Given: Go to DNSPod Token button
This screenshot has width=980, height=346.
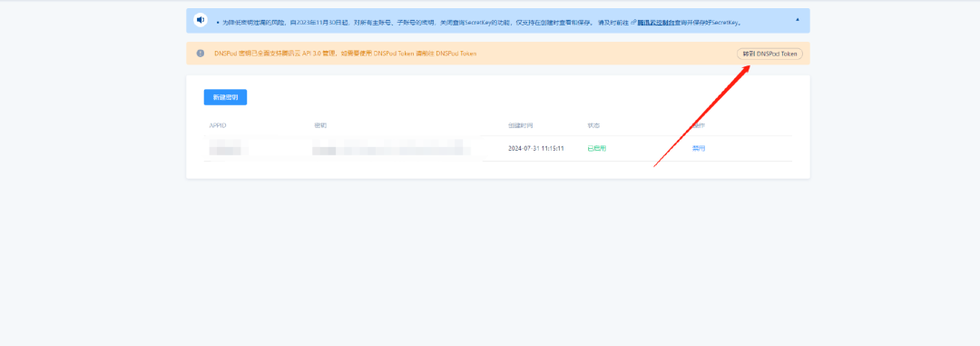Looking at the screenshot, I should click(769, 54).
